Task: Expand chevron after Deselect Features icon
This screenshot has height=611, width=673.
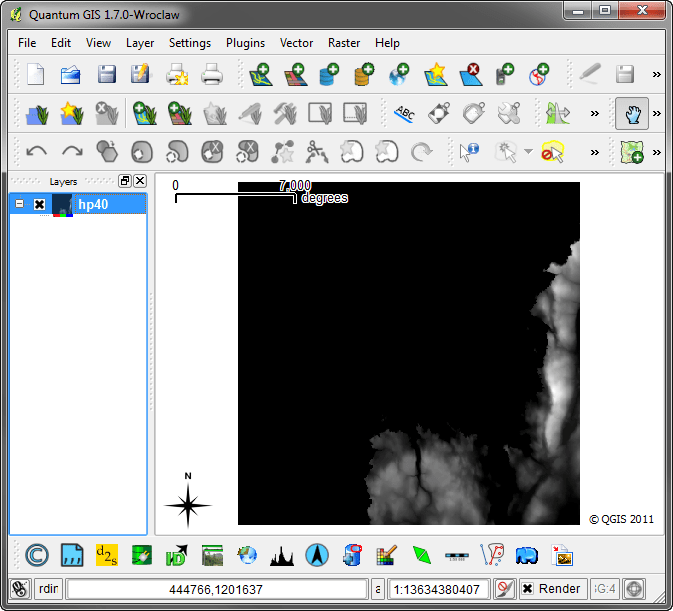Action: tap(594, 152)
